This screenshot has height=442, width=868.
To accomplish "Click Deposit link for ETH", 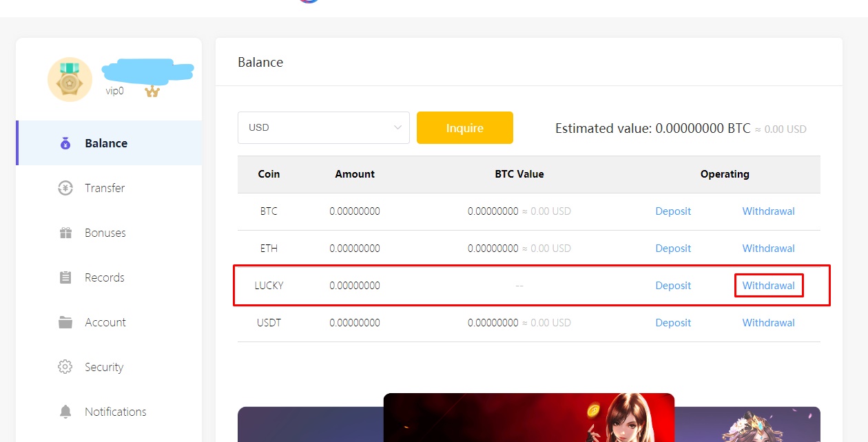I will pyautogui.click(x=673, y=249).
